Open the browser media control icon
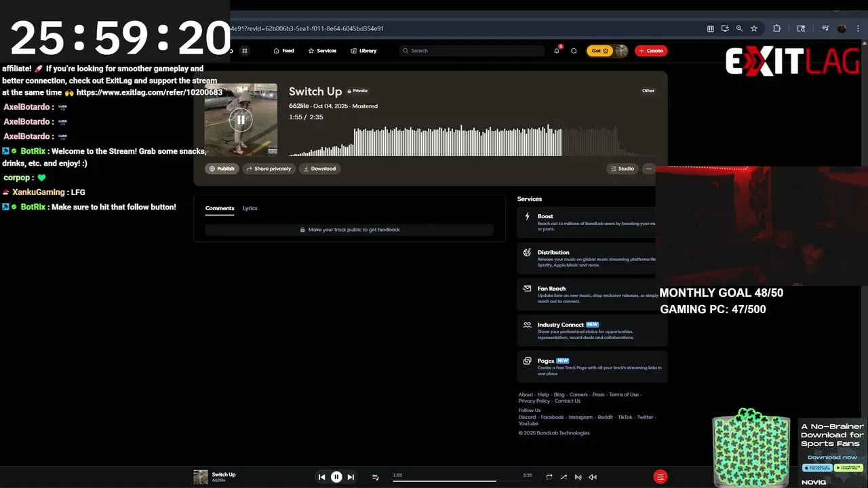The image size is (868, 488). tap(825, 28)
